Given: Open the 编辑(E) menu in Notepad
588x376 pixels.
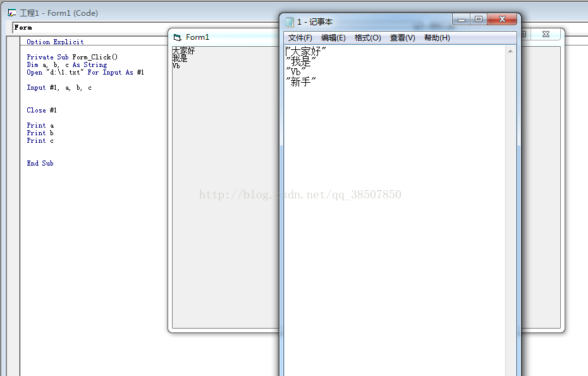Looking at the screenshot, I should pos(333,38).
